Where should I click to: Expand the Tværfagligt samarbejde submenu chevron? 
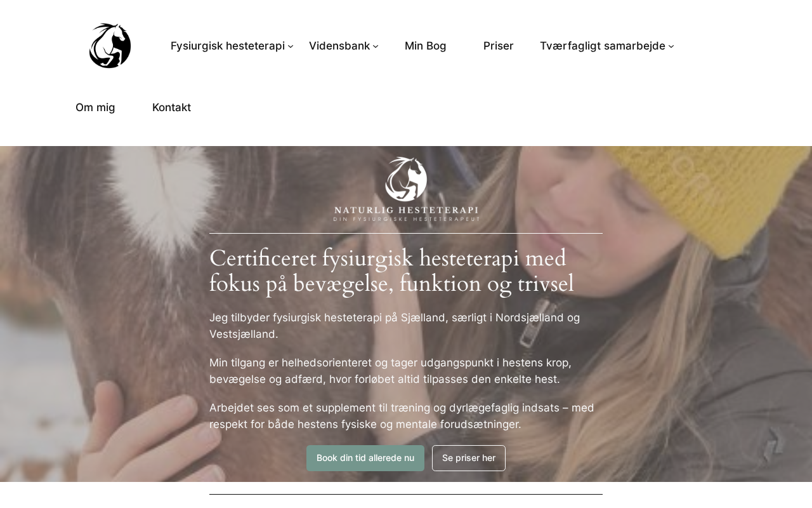pos(671,46)
